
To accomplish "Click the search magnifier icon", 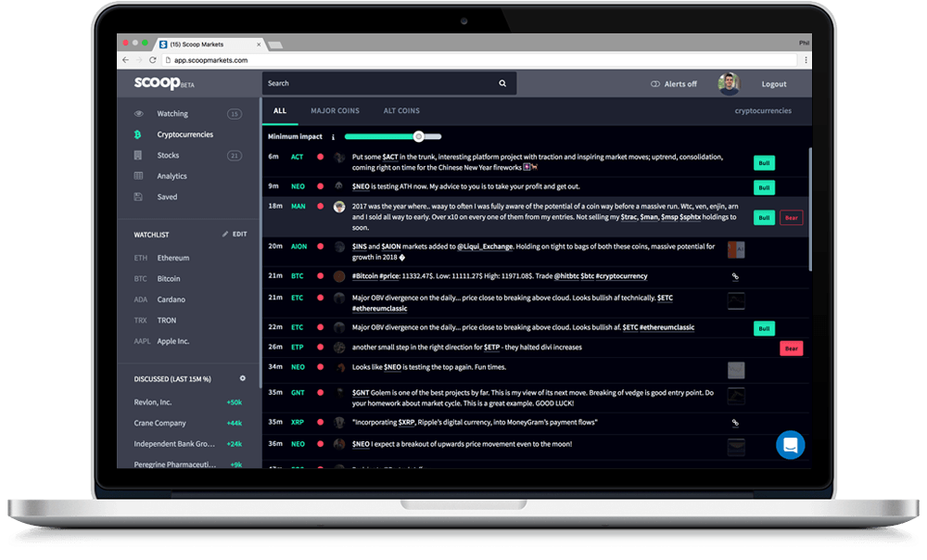I will (x=502, y=83).
